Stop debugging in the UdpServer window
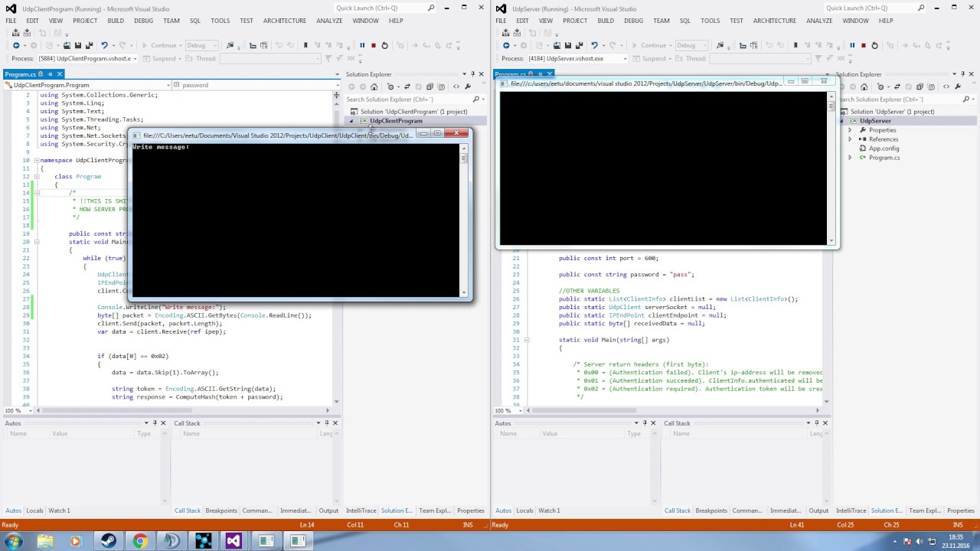This screenshot has width=980, height=551. [863, 45]
